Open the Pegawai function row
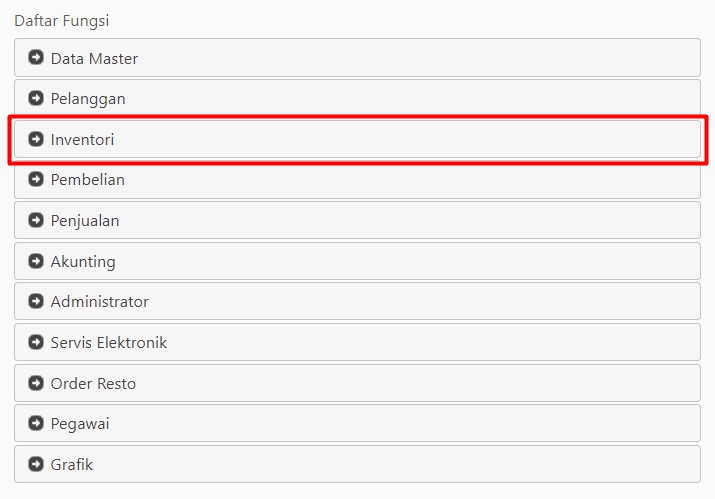The height and width of the screenshot is (499, 715). (x=358, y=423)
